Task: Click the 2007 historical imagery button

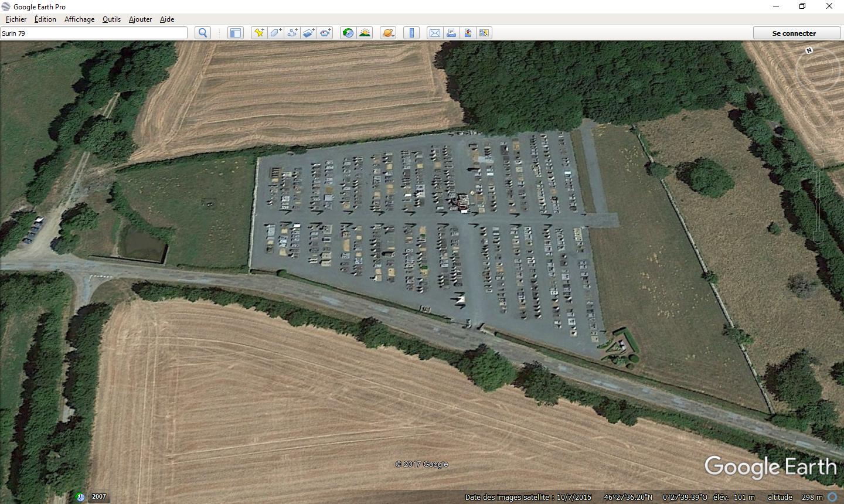Action: (x=99, y=496)
